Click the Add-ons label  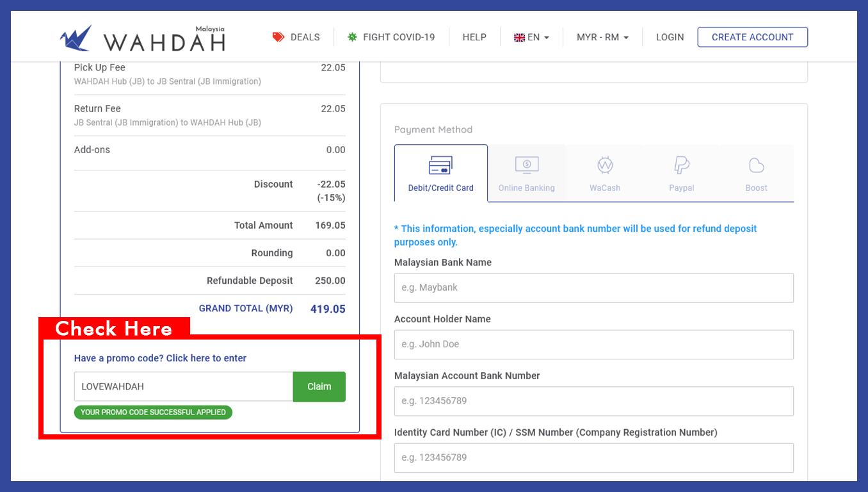click(92, 149)
